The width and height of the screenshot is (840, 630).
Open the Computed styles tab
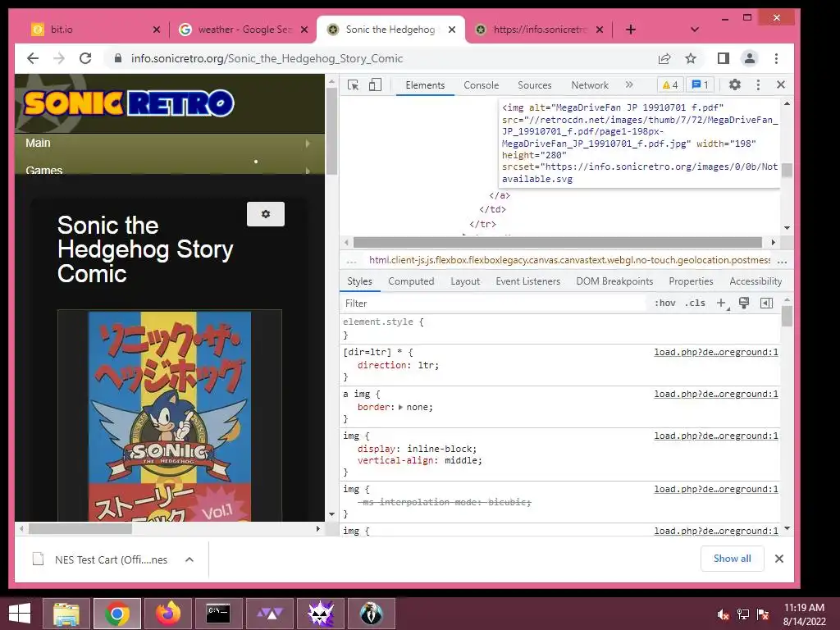411,281
